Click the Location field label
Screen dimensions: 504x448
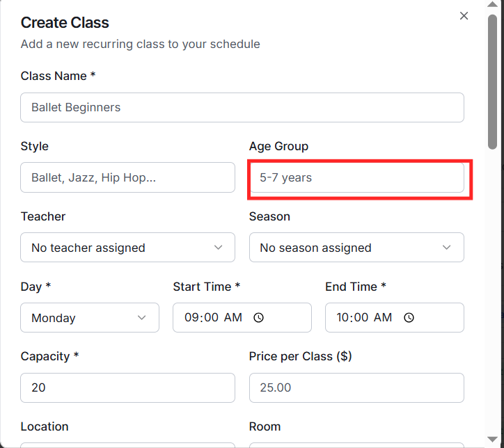[45, 426]
